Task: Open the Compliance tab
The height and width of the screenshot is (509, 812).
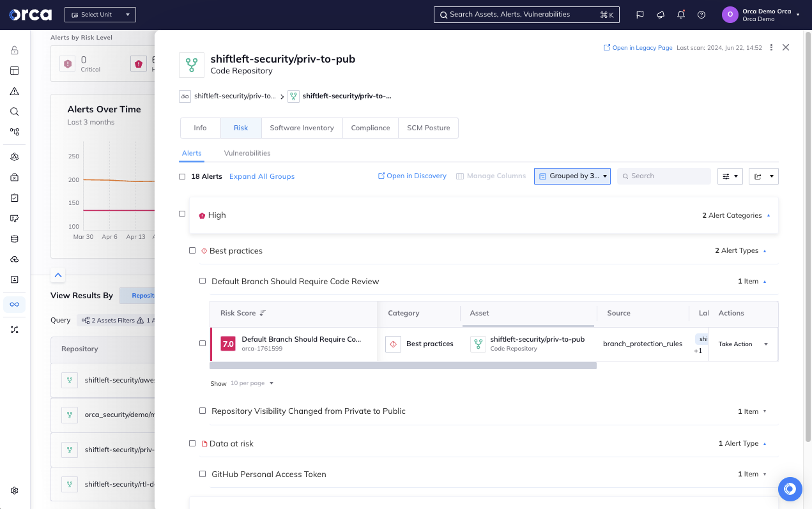Action: 371,128
